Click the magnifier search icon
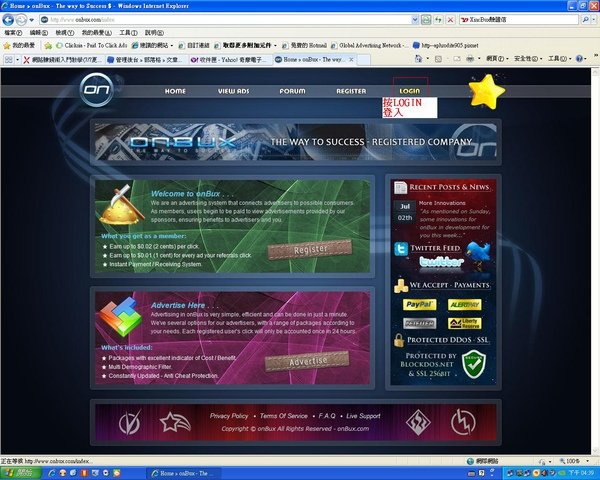This screenshot has height=480, width=600. (x=585, y=20)
